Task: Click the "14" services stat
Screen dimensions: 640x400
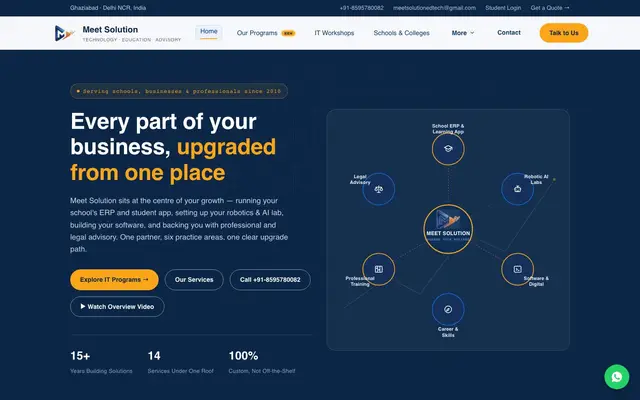Action: point(154,356)
